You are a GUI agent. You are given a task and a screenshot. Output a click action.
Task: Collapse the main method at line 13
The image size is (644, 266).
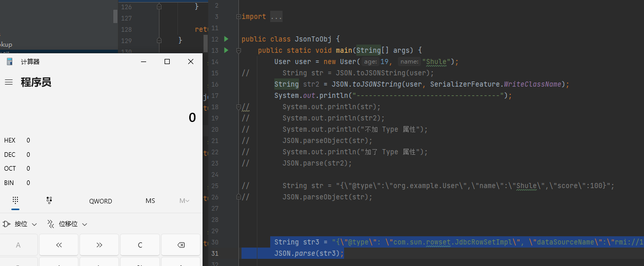pos(238,50)
